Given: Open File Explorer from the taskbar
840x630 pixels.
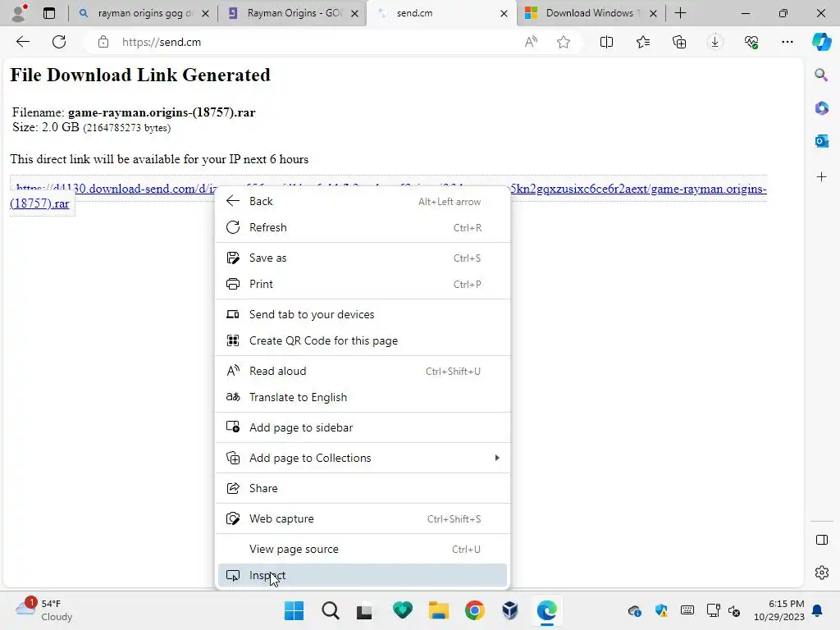Looking at the screenshot, I should (x=438, y=610).
